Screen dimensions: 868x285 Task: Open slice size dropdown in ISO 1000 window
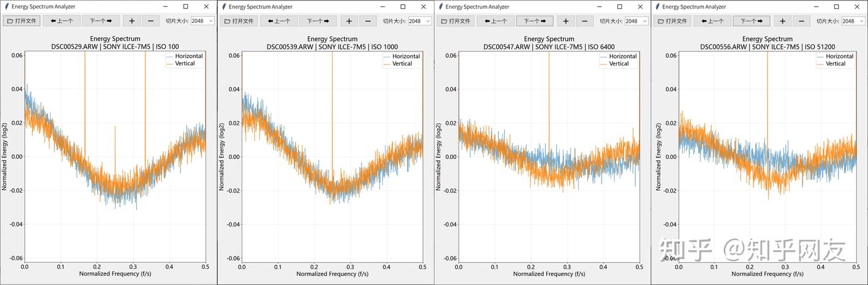(420, 20)
